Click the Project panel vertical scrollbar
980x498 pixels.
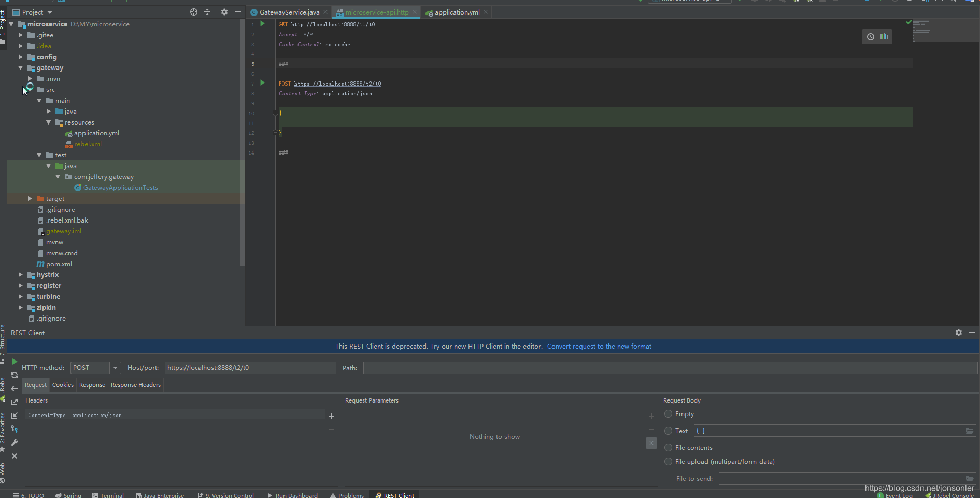(243, 143)
